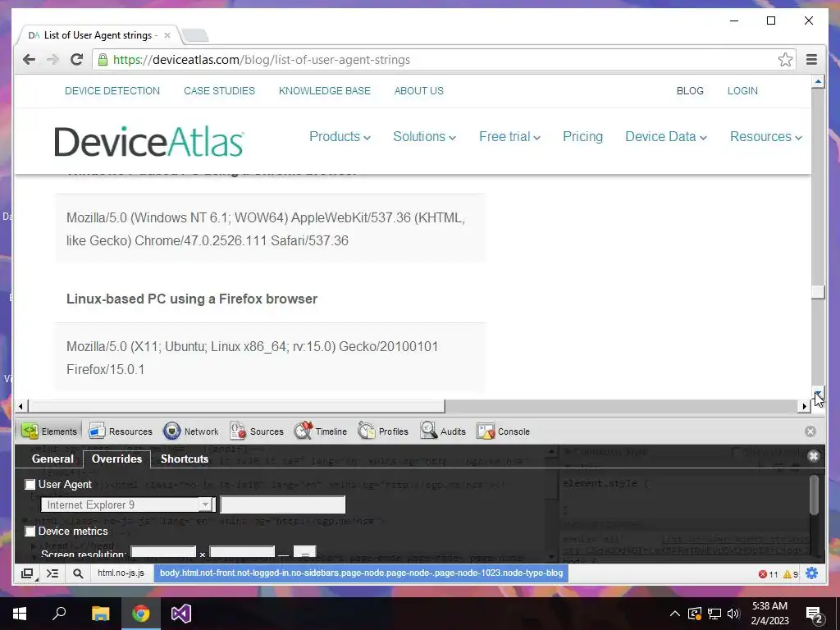Click the page horizontal scrollbar thumb
Screen dimensions: 840x630
point(236,407)
